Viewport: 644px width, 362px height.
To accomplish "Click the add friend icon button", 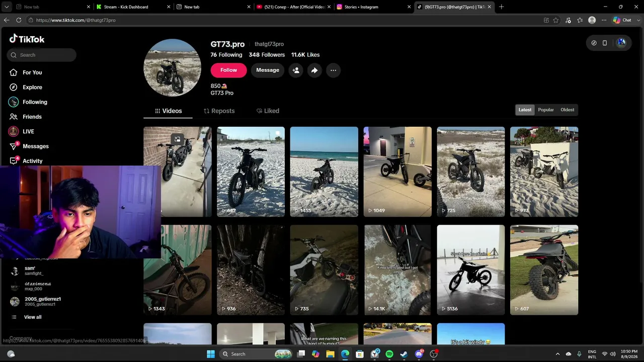I will [296, 70].
